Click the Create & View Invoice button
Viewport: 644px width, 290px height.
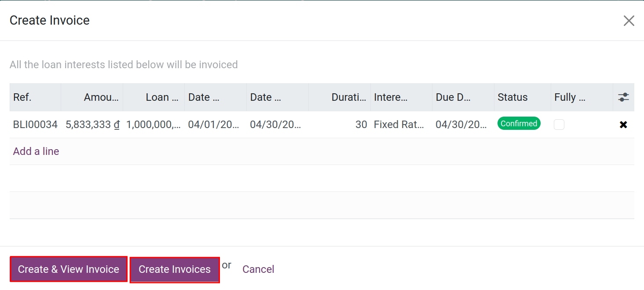coord(69,269)
